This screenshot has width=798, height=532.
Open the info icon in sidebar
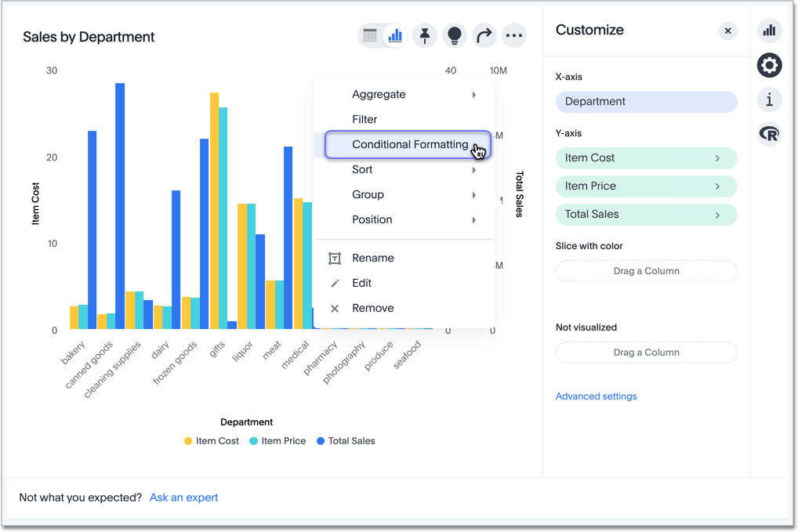769,100
